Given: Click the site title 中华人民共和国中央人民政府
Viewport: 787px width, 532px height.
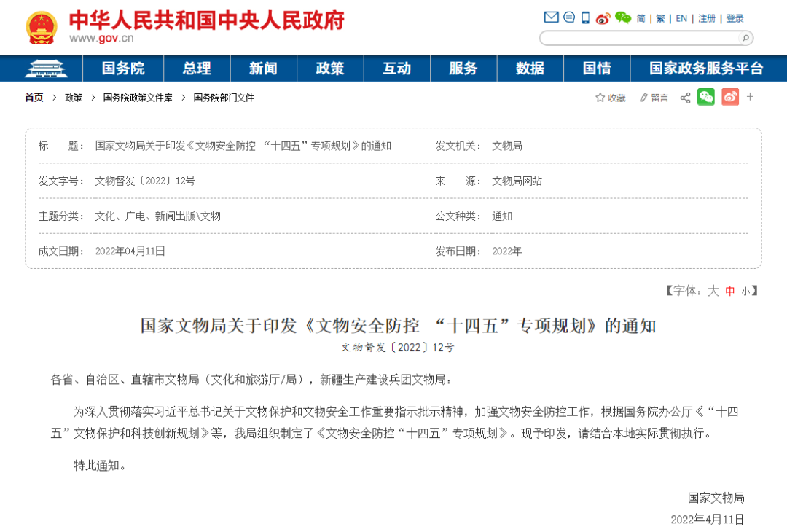Looking at the screenshot, I should [x=206, y=20].
